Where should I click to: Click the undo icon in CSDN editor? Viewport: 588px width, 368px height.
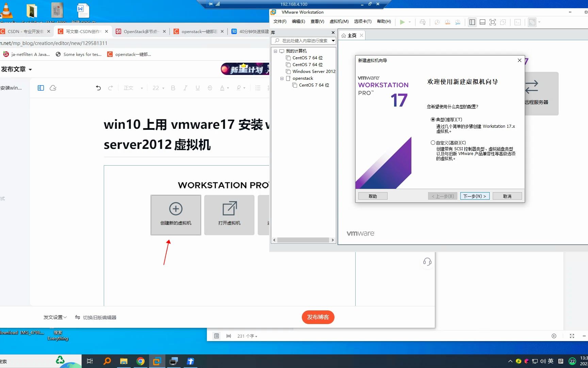(98, 88)
